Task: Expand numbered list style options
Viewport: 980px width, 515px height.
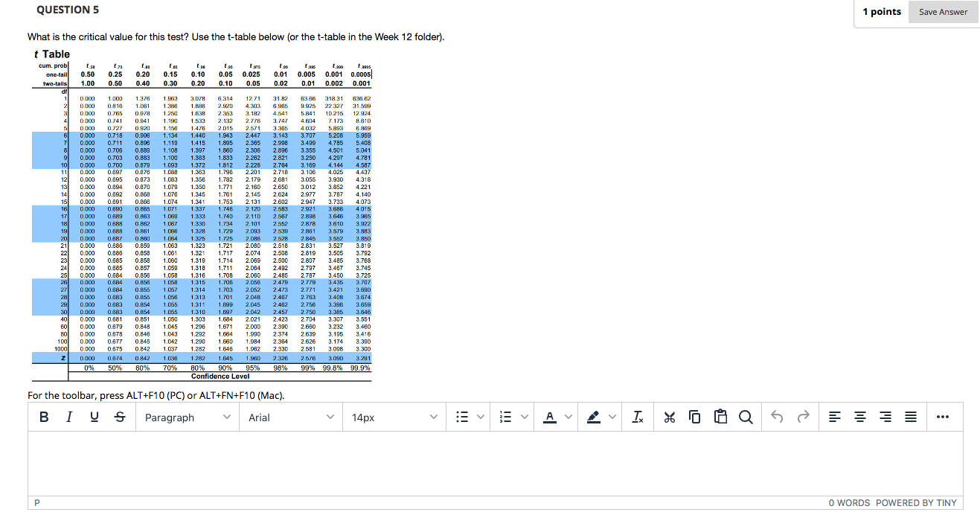Action: pos(525,418)
